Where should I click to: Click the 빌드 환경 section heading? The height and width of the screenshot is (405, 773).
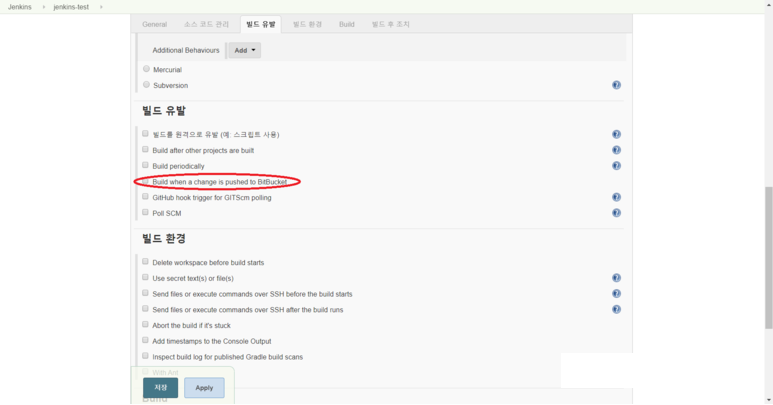click(x=164, y=239)
